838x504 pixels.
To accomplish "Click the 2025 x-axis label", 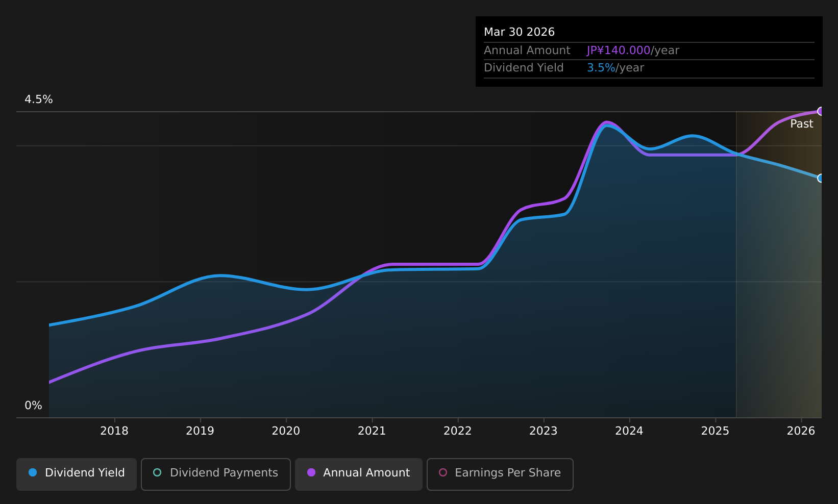I will point(716,431).
